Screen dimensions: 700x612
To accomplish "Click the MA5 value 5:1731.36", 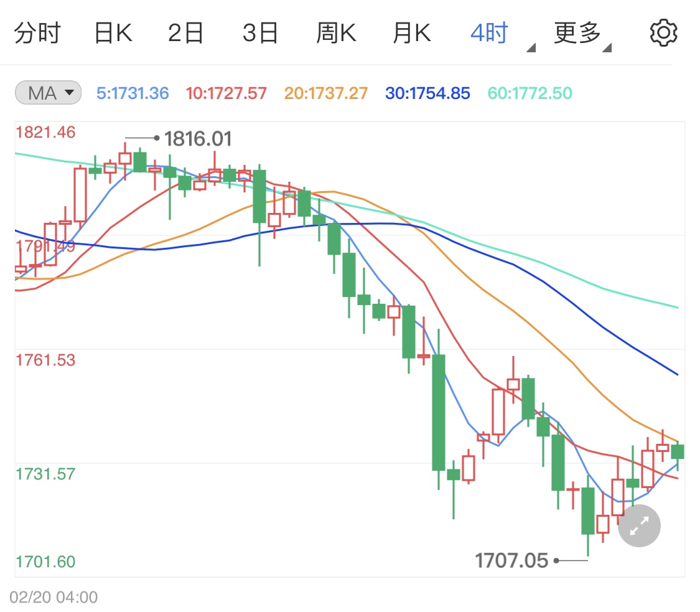I will point(133,93).
